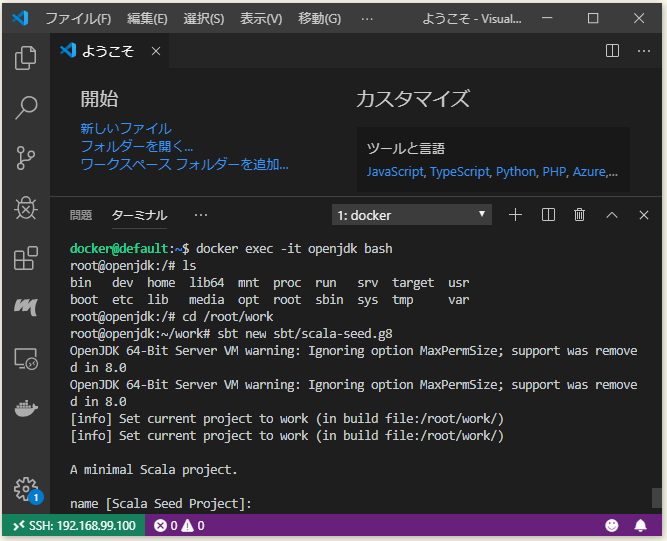The height and width of the screenshot is (541, 667).
Task: Click the SSH: 192.168.99.100 remote indicator
Action: [x=74, y=526]
